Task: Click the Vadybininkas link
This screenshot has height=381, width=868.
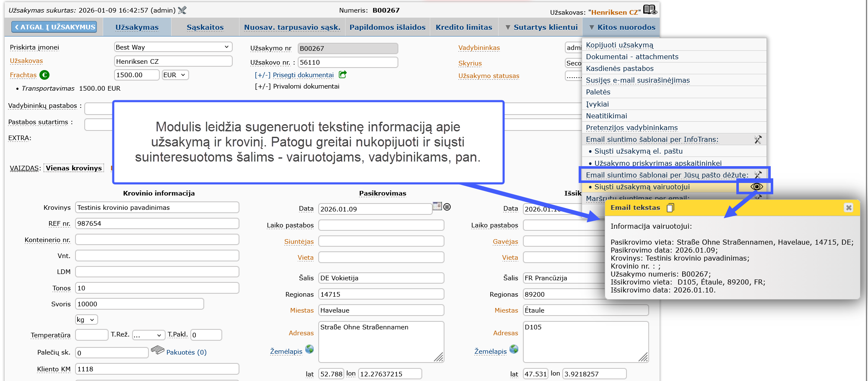Action: click(x=479, y=48)
